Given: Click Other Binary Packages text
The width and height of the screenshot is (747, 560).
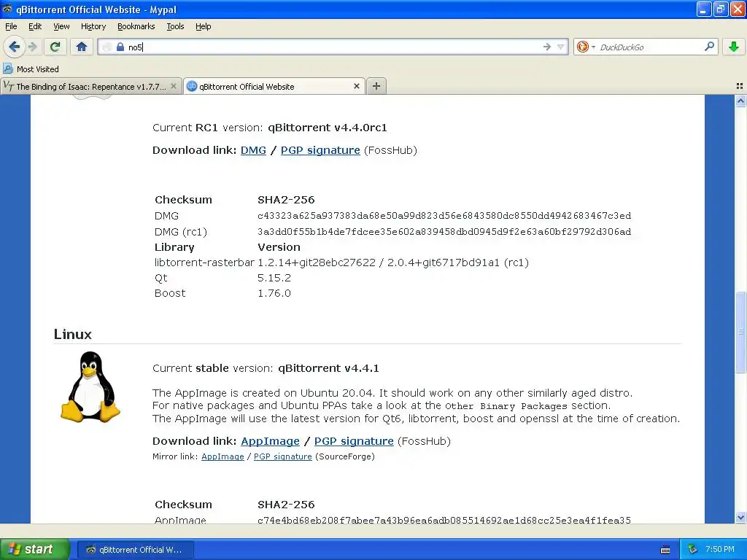Looking at the screenshot, I should (x=506, y=406).
